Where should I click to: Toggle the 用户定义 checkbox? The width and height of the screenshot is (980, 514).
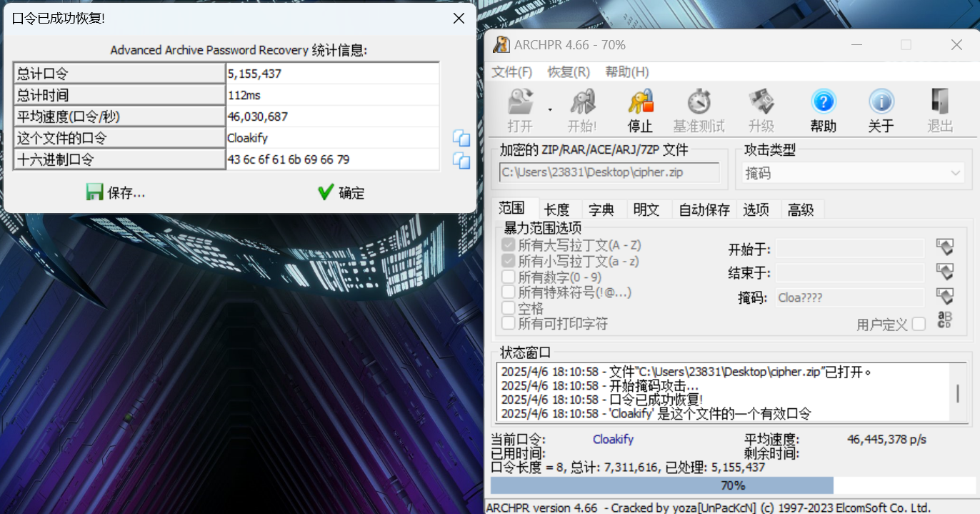pyautogui.click(x=919, y=325)
